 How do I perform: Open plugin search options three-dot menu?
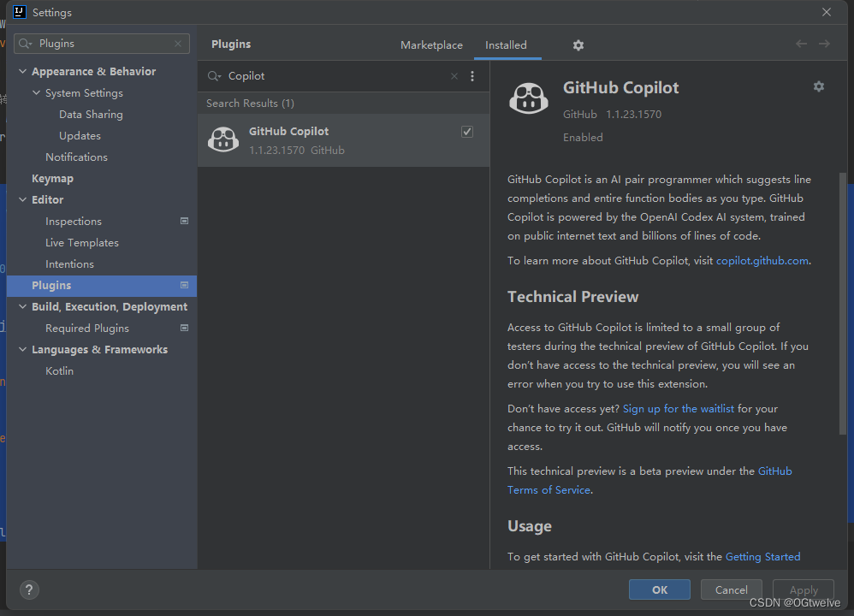(472, 76)
